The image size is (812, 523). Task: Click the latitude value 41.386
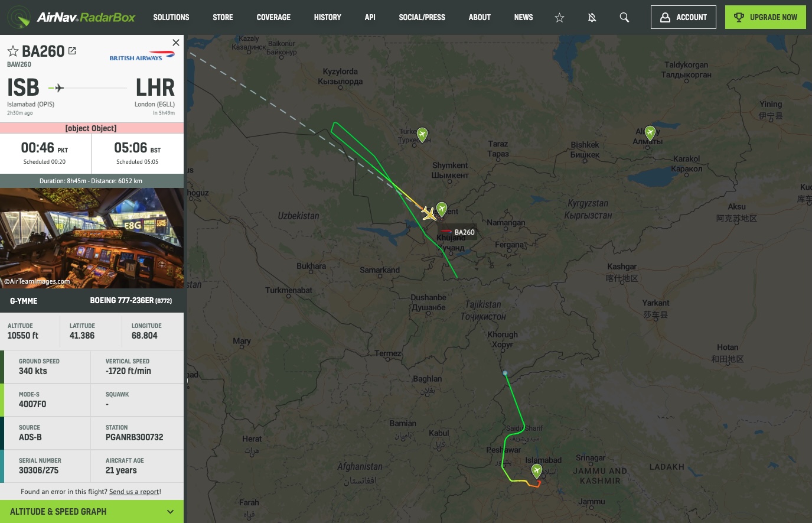click(x=82, y=336)
